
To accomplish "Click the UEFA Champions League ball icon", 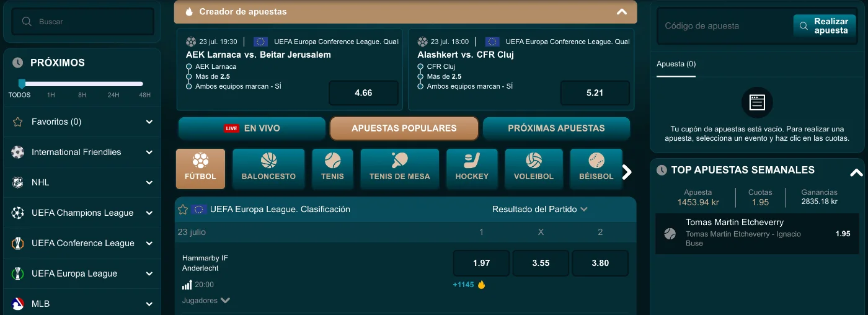I will click(18, 213).
